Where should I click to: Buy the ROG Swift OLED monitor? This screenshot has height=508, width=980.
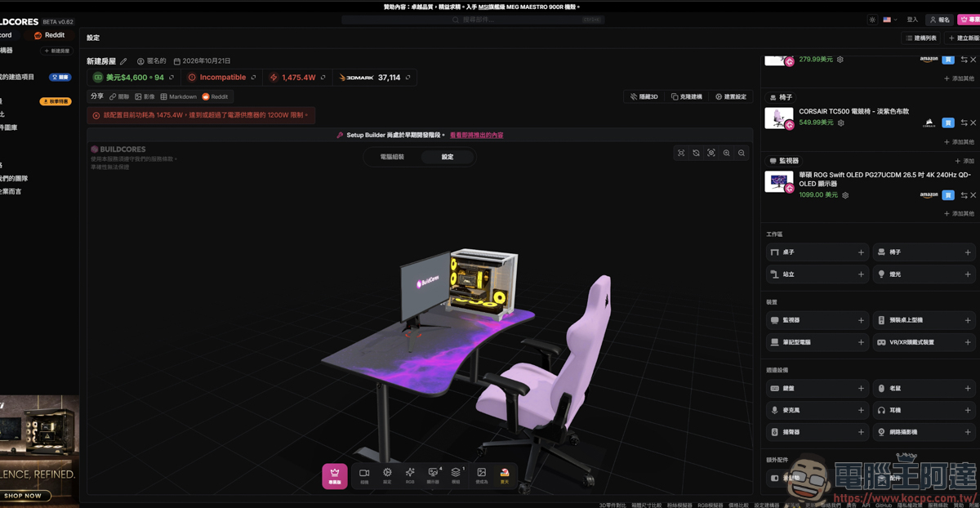(x=948, y=195)
